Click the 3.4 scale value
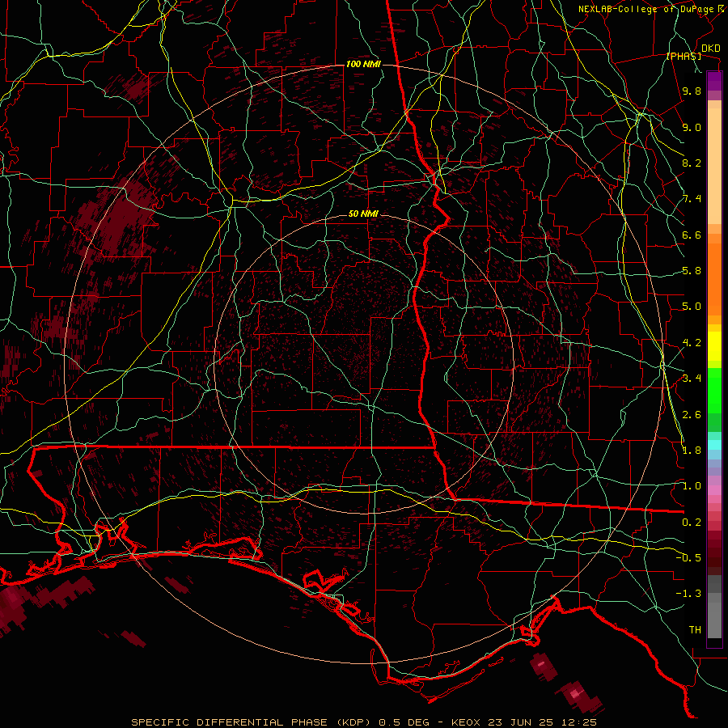 click(x=692, y=379)
